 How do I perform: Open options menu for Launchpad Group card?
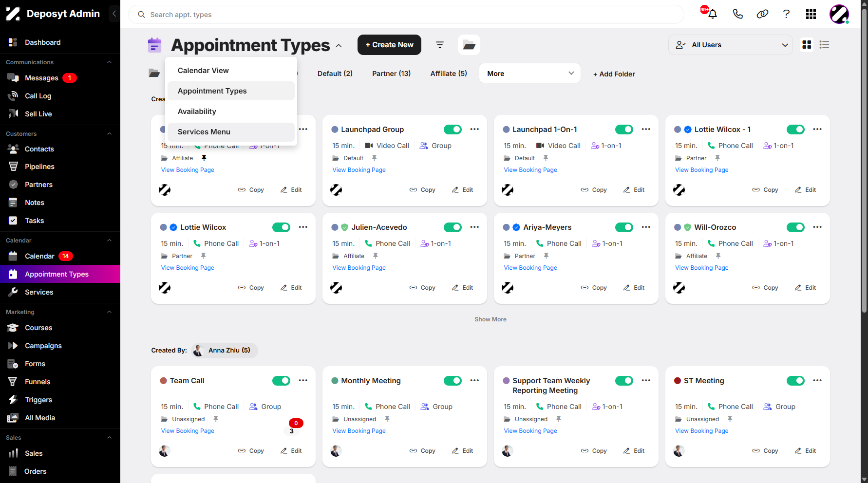(474, 130)
